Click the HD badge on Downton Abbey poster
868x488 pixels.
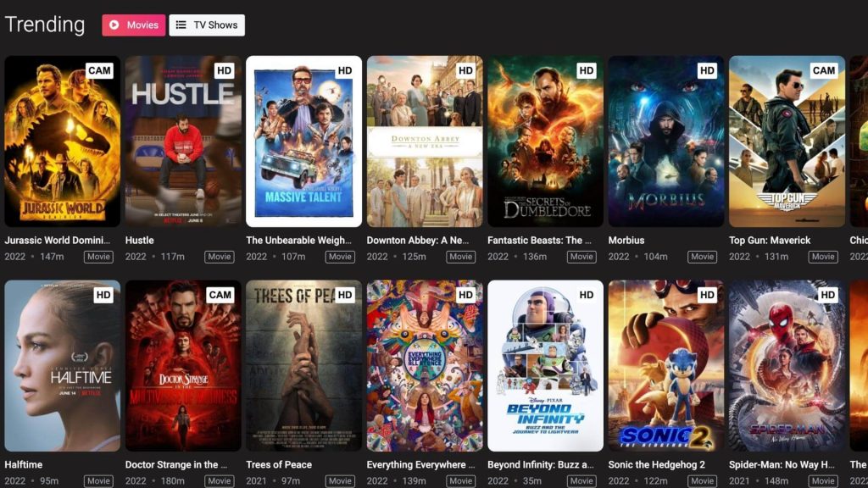pyautogui.click(x=465, y=70)
